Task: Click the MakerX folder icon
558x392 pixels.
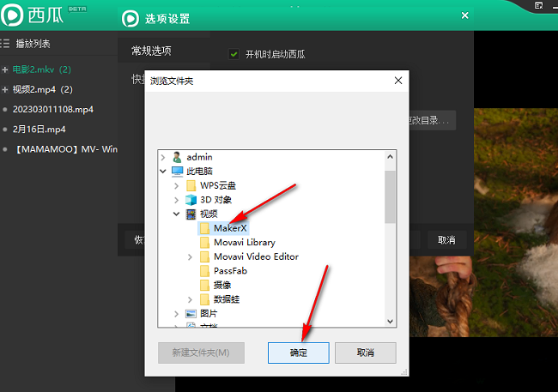Action: (x=204, y=228)
